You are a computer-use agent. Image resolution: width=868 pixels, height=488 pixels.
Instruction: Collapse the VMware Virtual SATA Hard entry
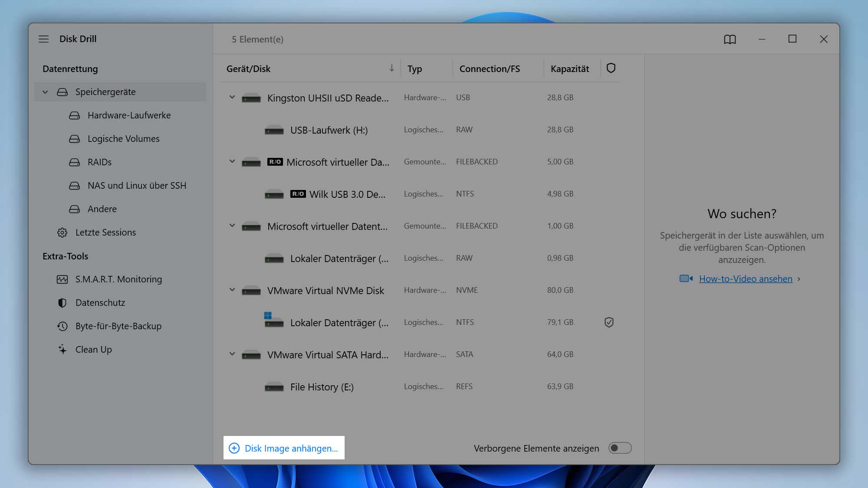232,354
